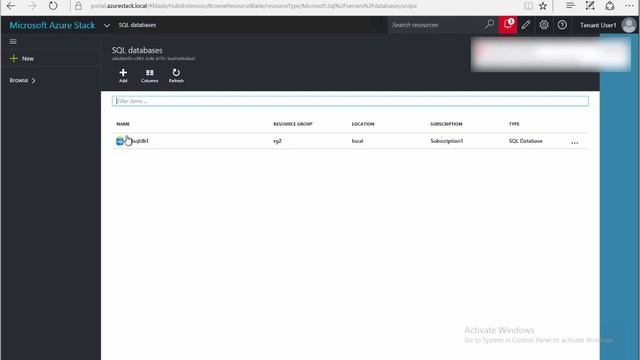
Task: Open the red notifications bell
Action: [508, 25]
